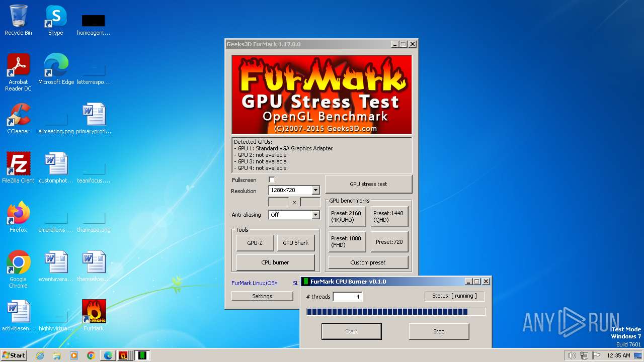This screenshot has height=362, width=644.
Task: Expand the Resolution dropdown
Action: click(315, 191)
